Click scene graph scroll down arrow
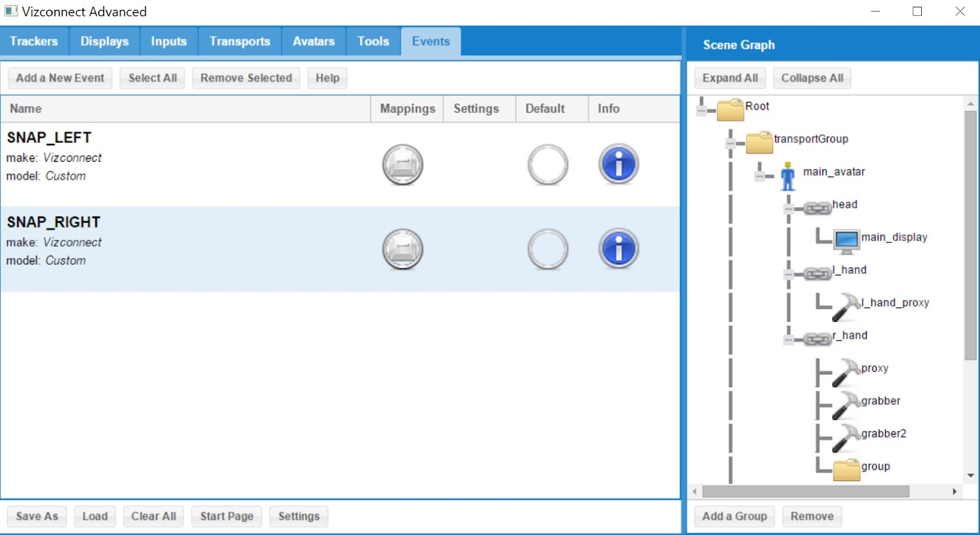The width and height of the screenshot is (980, 535). [970, 476]
